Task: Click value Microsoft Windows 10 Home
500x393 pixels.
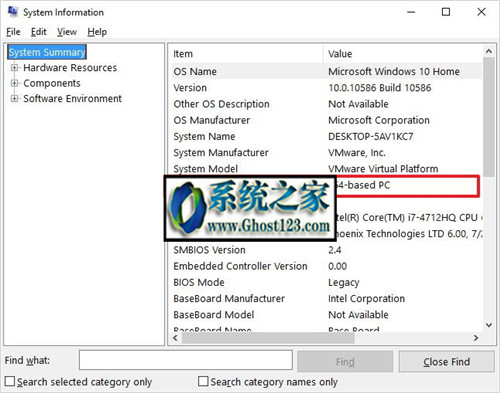Action: point(394,71)
